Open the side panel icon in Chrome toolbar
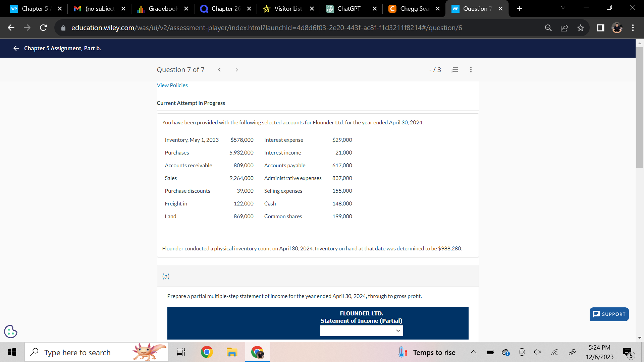The width and height of the screenshot is (644, 362). click(600, 28)
